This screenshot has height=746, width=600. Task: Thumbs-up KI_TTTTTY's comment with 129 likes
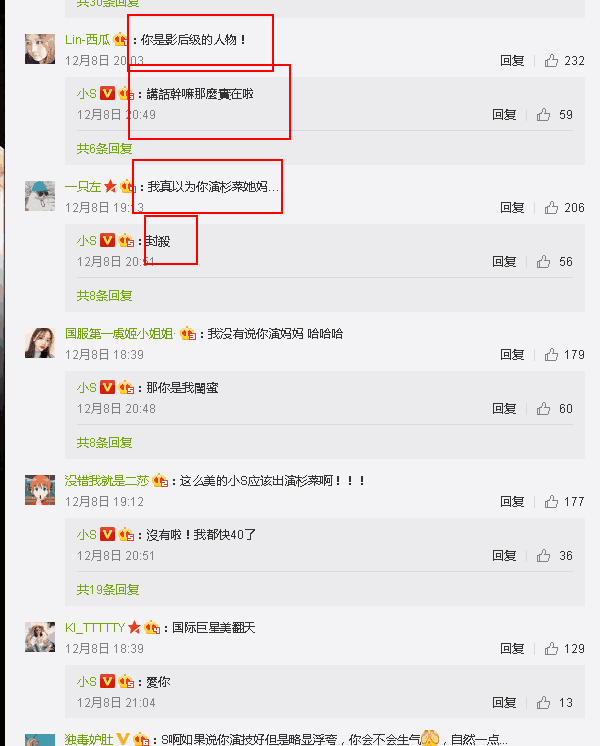[x=551, y=648]
